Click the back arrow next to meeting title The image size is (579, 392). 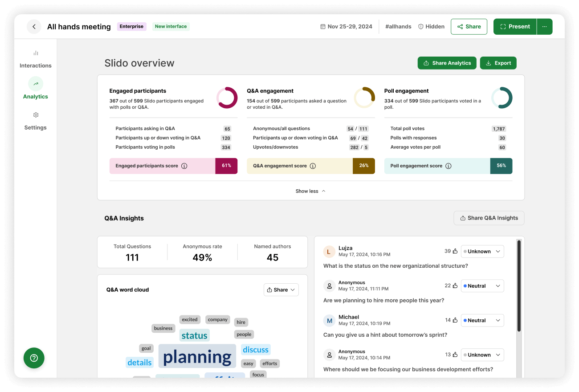point(34,26)
